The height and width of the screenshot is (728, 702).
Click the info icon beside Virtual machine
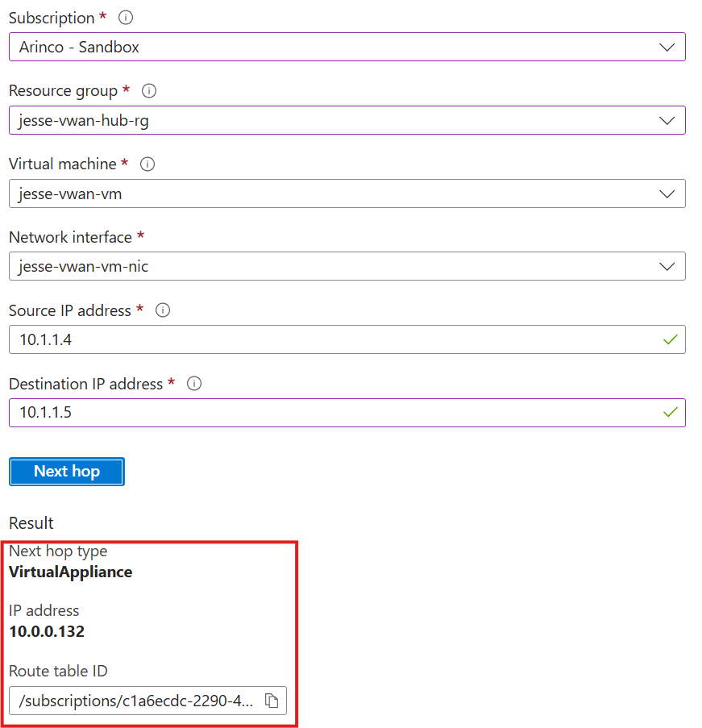[x=147, y=164]
